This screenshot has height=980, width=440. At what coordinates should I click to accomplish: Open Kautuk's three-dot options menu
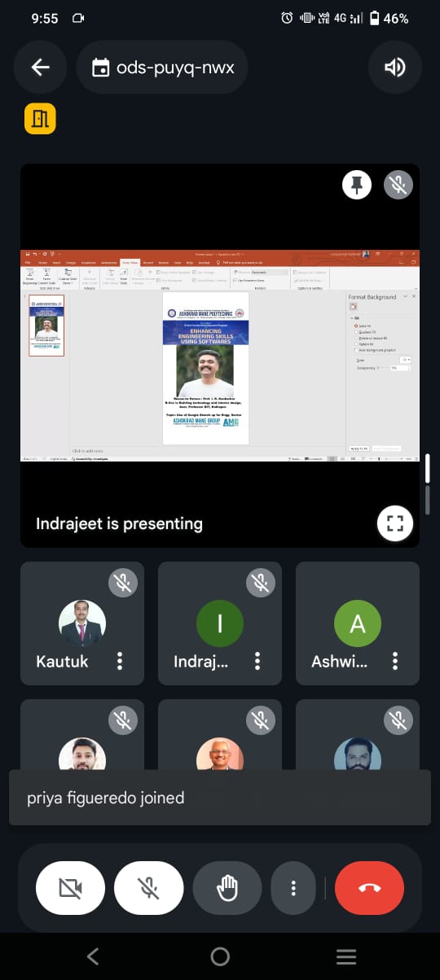(120, 661)
